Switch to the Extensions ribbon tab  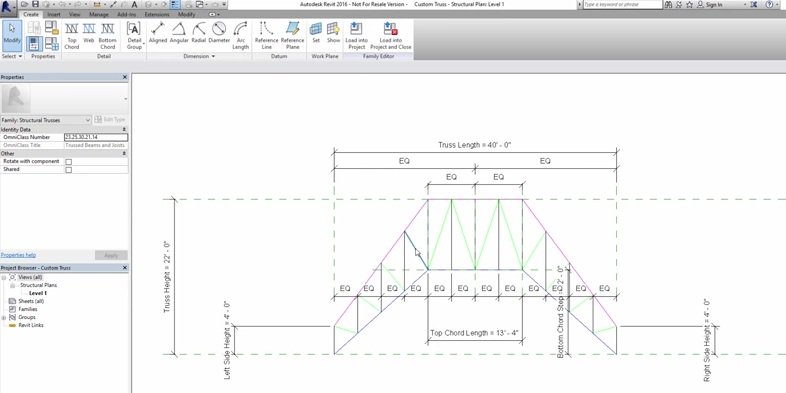tap(157, 15)
